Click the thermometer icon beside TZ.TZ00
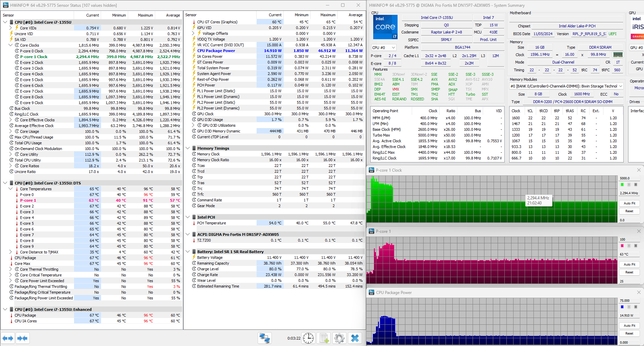644x346 pixels. 194,240
